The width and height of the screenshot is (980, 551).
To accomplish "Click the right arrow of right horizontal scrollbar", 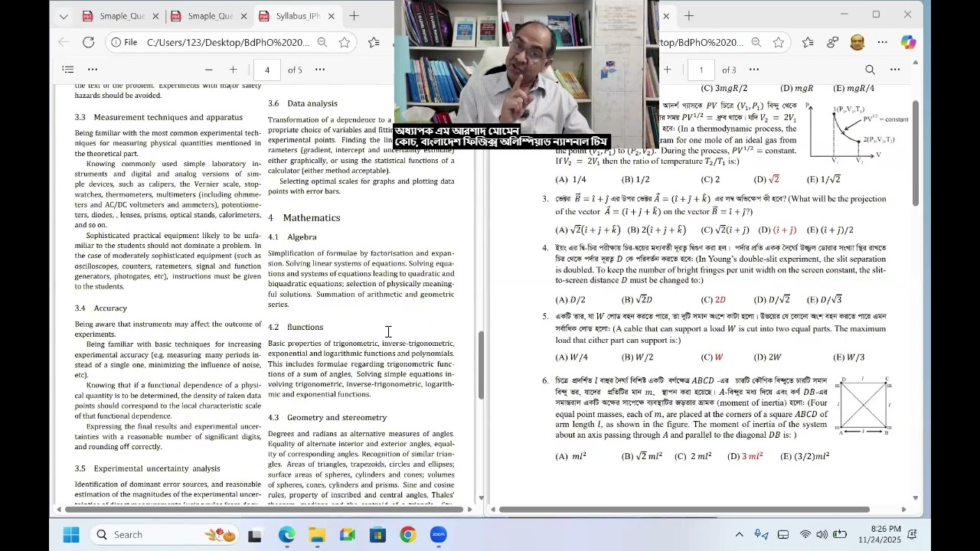I will pos(903,509).
